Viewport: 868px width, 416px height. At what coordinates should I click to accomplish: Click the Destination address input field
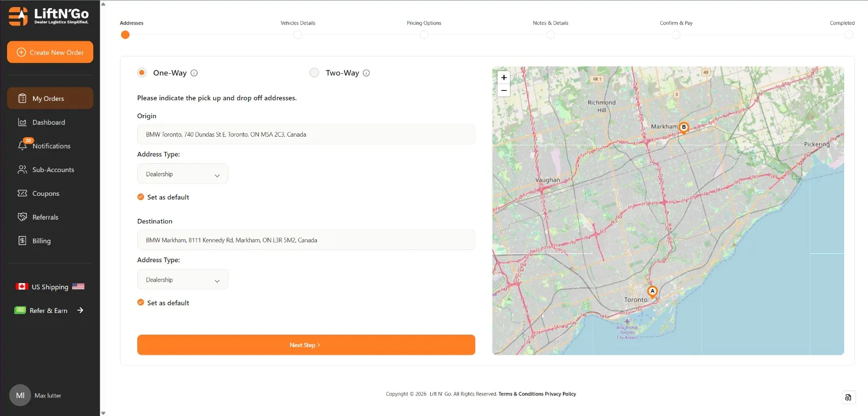(x=306, y=240)
